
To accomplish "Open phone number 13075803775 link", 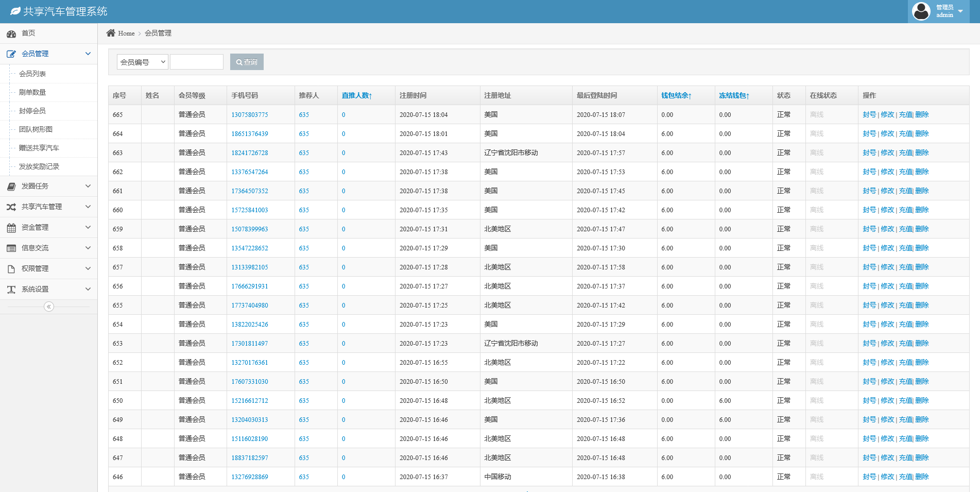I will (x=250, y=115).
